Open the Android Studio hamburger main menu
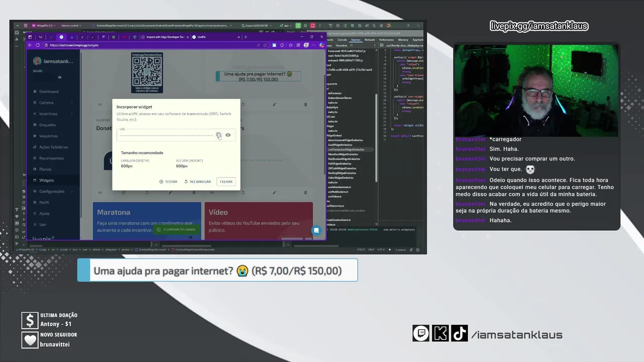This screenshot has height=362, width=644. pos(25,25)
